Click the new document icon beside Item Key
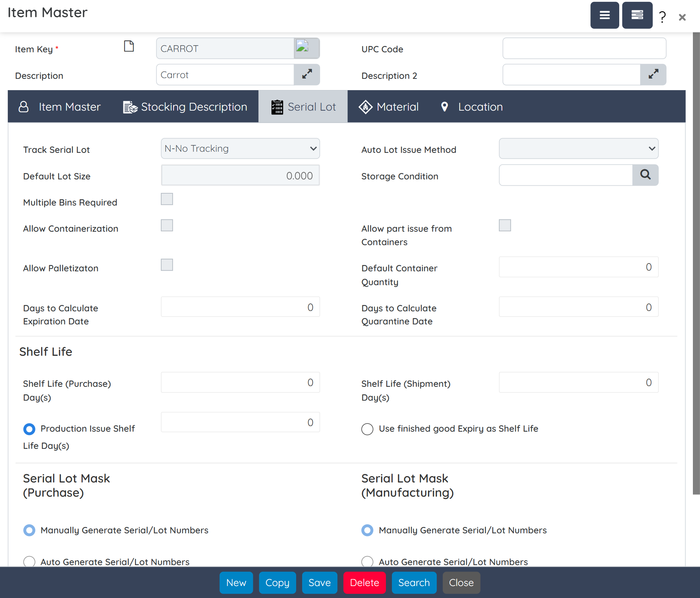This screenshot has height=598, width=700. point(129,46)
